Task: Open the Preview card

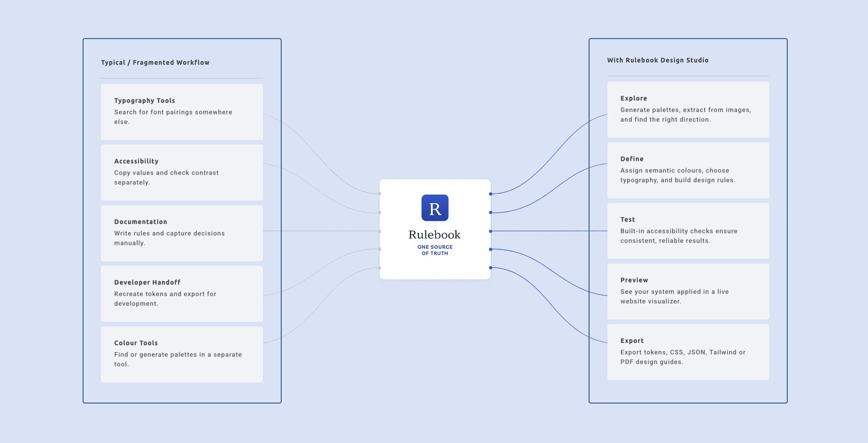Action: click(x=688, y=292)
